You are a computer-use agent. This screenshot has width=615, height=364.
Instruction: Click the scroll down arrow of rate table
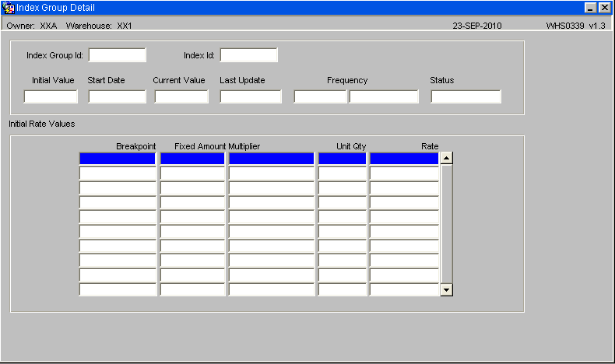point(446,290)
